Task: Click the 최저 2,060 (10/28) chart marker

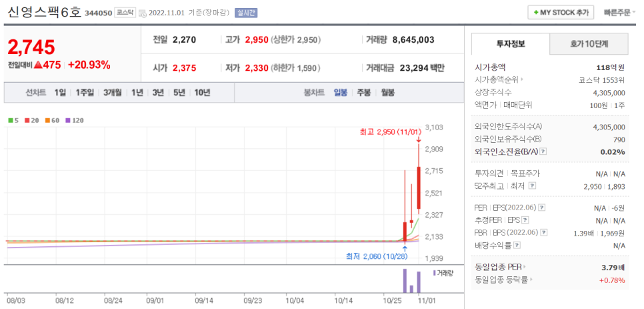Action: tap(377, 256)
